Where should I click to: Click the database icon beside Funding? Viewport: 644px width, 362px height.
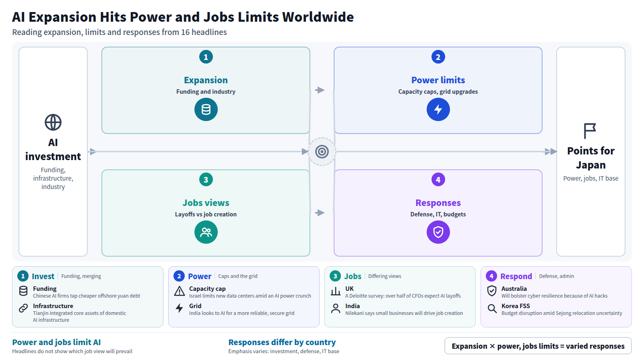pos(23,291)
